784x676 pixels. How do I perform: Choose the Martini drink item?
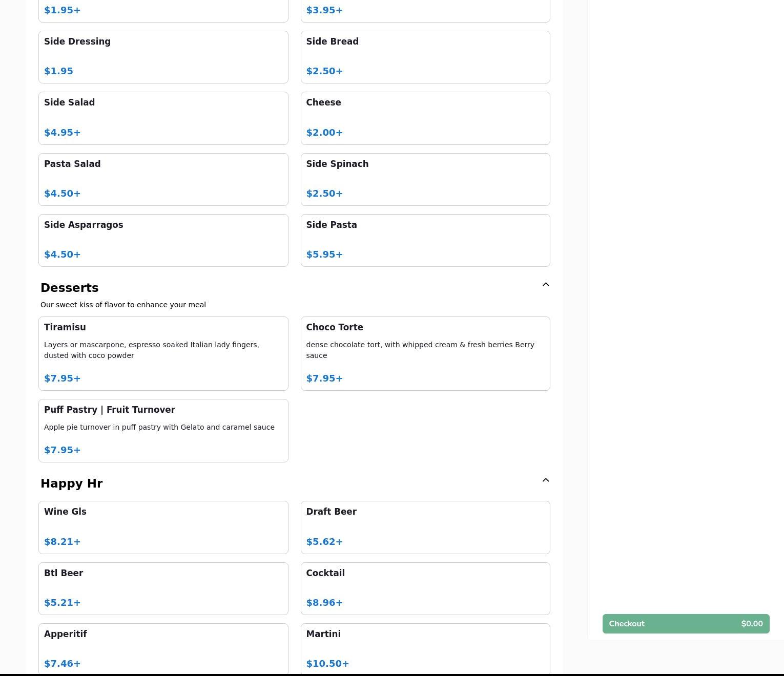click(425, 648)
